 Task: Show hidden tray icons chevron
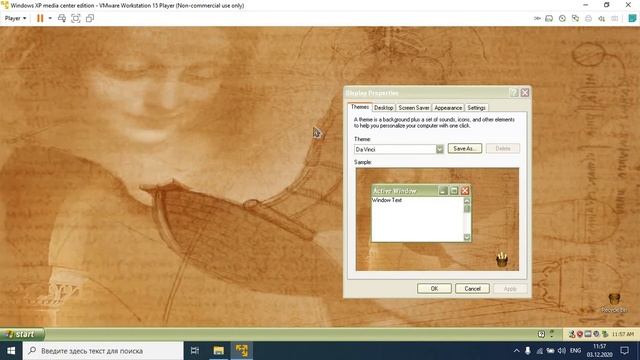(x=516, y=351)
